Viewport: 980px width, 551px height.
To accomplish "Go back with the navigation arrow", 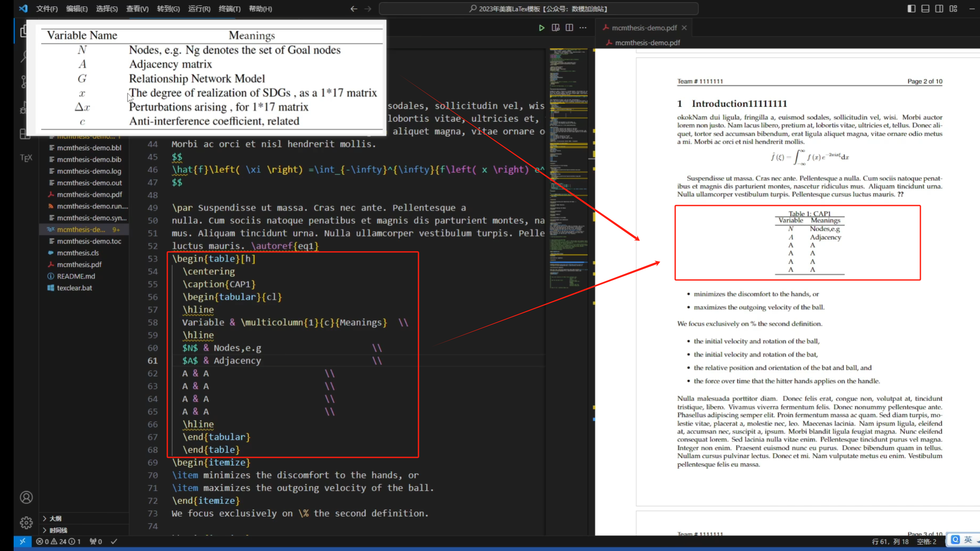I will coord(353,9).
